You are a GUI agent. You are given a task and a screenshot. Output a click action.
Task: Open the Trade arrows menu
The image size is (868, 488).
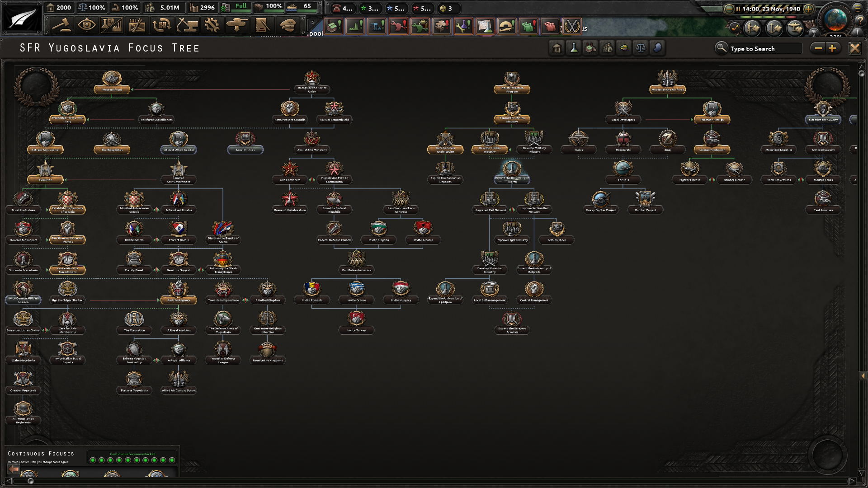(161, 25)
